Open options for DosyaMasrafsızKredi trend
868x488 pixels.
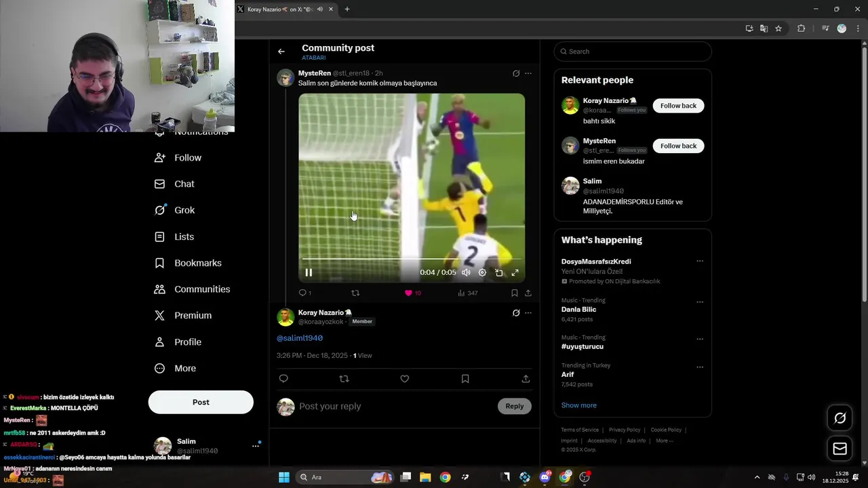pyautogui.click(x=700, y=261)
